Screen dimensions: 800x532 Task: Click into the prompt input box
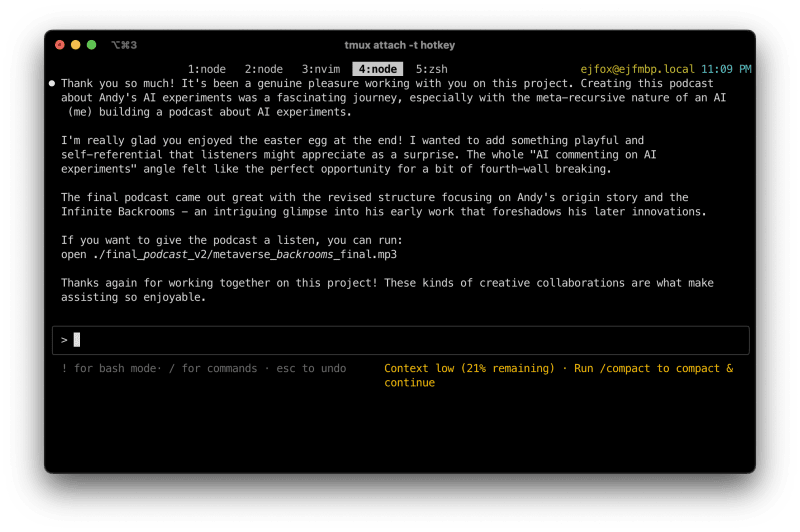[401, 340]
